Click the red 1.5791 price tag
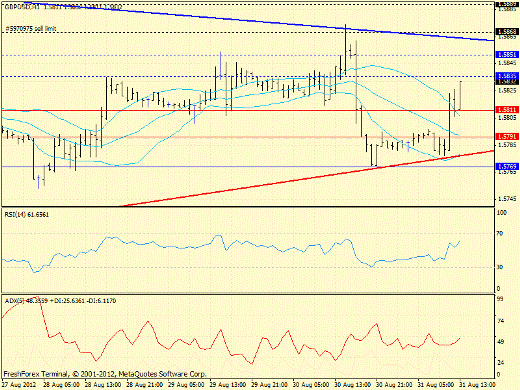Viewport: 520px width, 390px height. pos(507,136)
